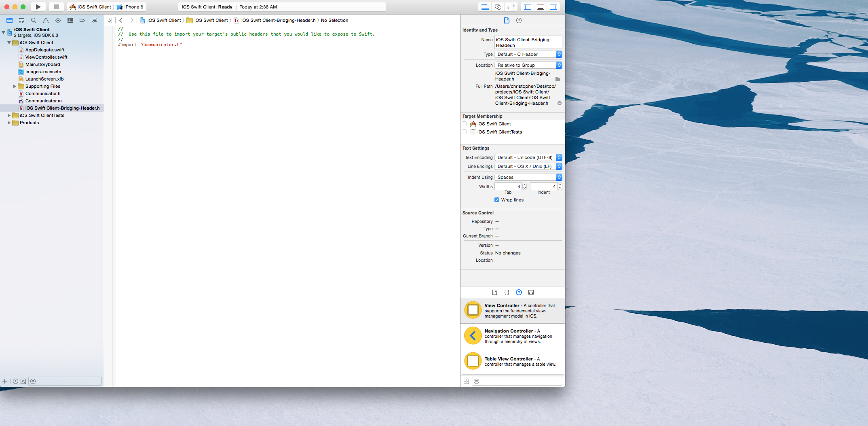Adjust indent width stepper
Viewport: 868px width, 426px height.
[x=560, y=187]
